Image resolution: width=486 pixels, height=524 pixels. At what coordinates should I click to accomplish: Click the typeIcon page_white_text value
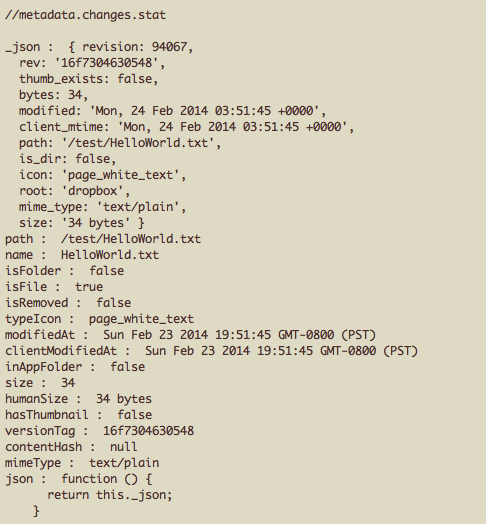141,319
